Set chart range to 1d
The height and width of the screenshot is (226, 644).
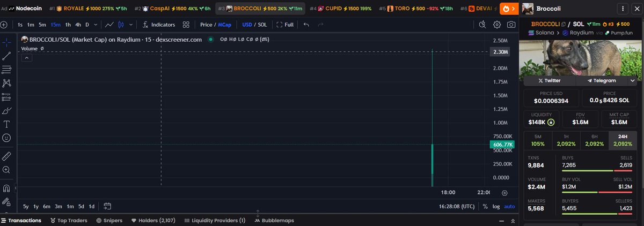pos(92,206)
